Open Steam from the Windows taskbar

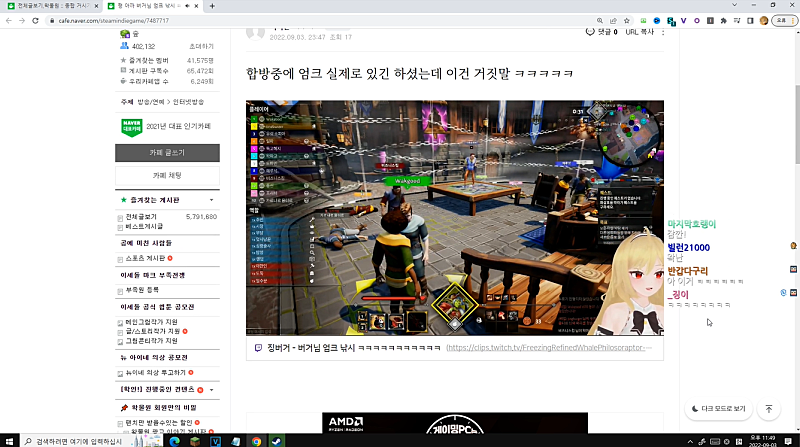click(273, 440)
